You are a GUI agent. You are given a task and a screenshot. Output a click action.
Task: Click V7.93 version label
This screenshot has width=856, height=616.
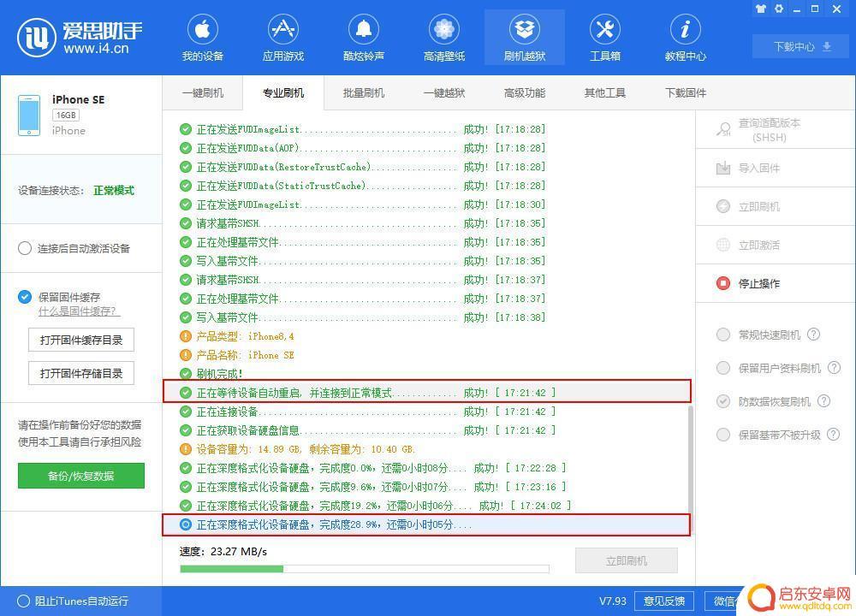pyautogui.click(x=613, y=601)
